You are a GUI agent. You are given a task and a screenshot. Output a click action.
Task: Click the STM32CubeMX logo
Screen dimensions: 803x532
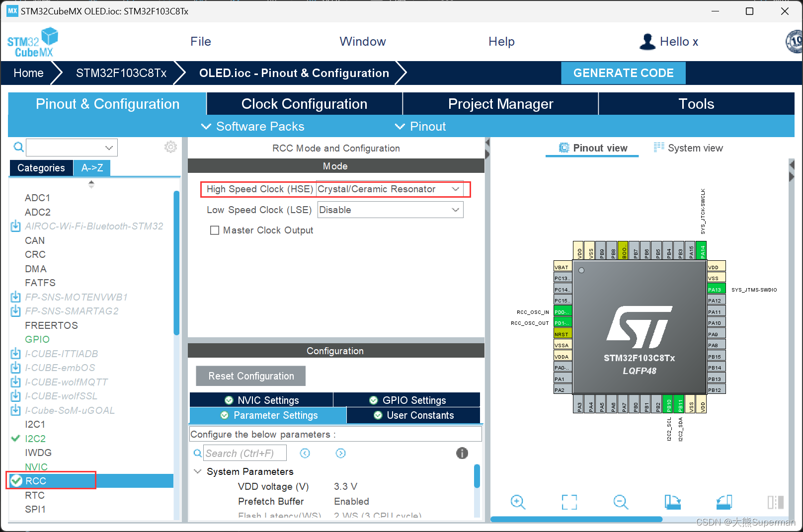tap(33, 42)
